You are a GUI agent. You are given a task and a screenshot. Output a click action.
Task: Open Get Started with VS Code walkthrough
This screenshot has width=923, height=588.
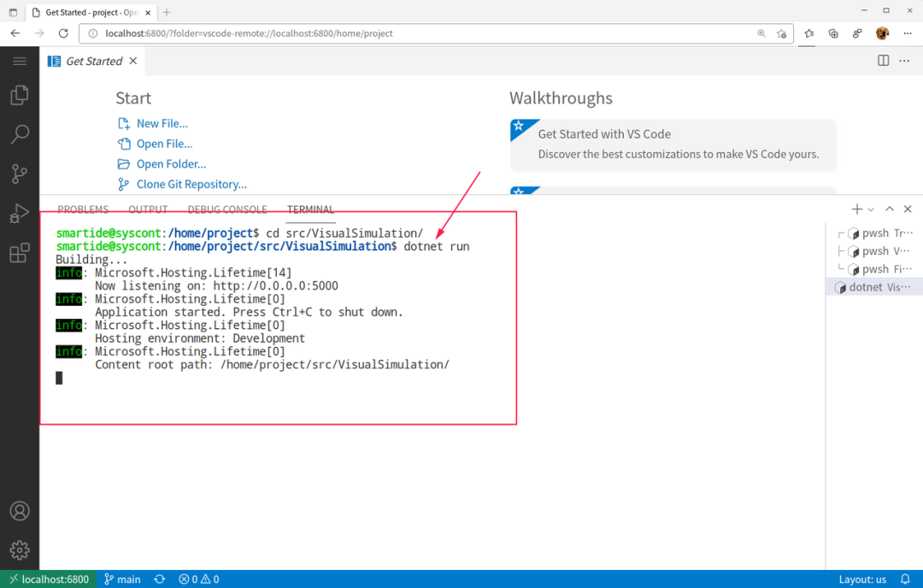tap(673, 144)
